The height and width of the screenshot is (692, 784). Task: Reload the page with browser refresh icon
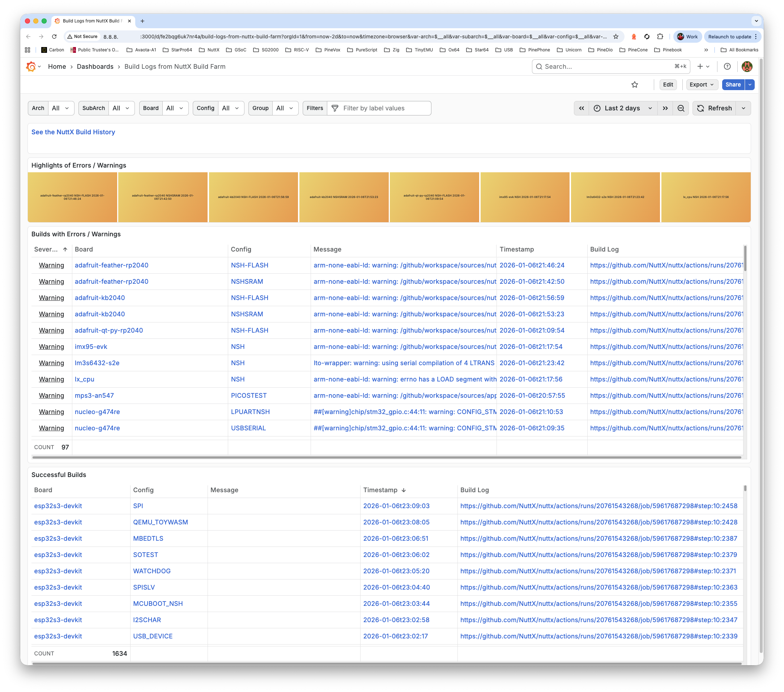(x=54, y=37)
